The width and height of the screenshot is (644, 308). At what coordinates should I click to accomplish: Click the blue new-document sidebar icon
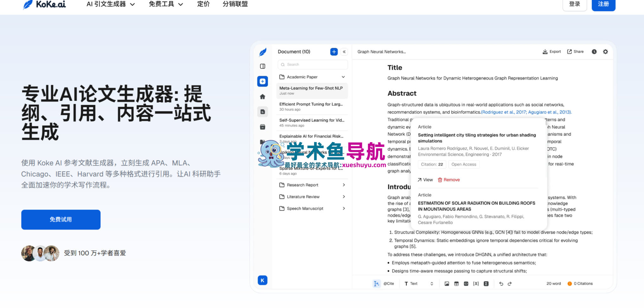(262, 81)
